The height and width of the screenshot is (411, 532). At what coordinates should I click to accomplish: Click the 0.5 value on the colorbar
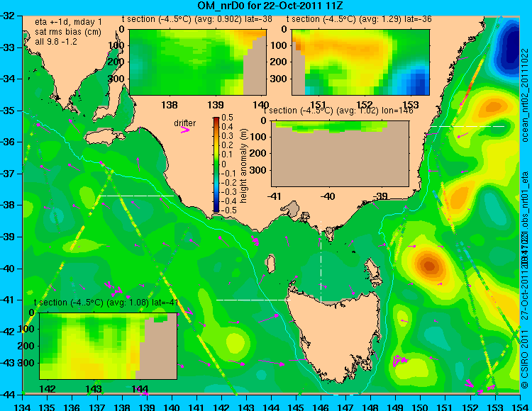227,118
